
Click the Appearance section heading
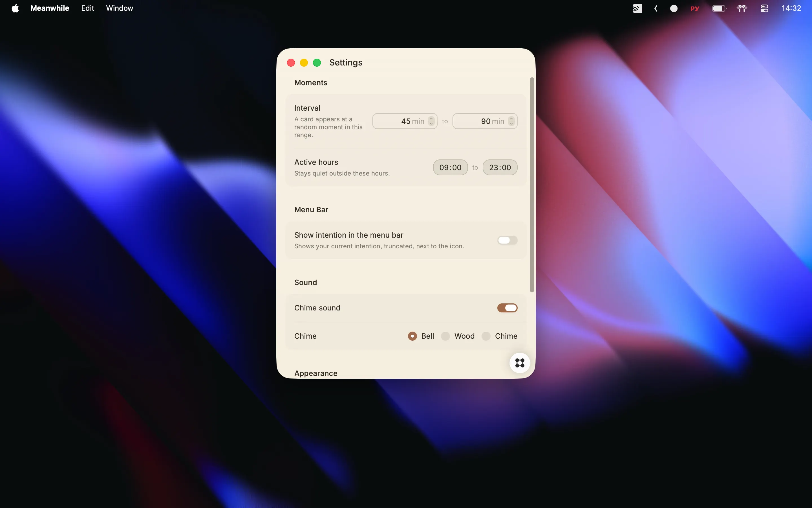coord(316,373)
